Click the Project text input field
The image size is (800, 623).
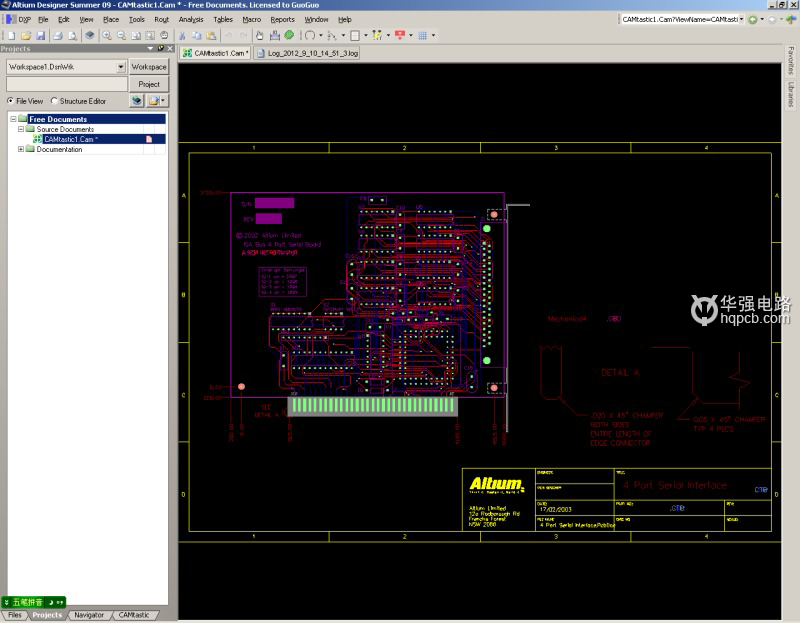coord(66,84)
